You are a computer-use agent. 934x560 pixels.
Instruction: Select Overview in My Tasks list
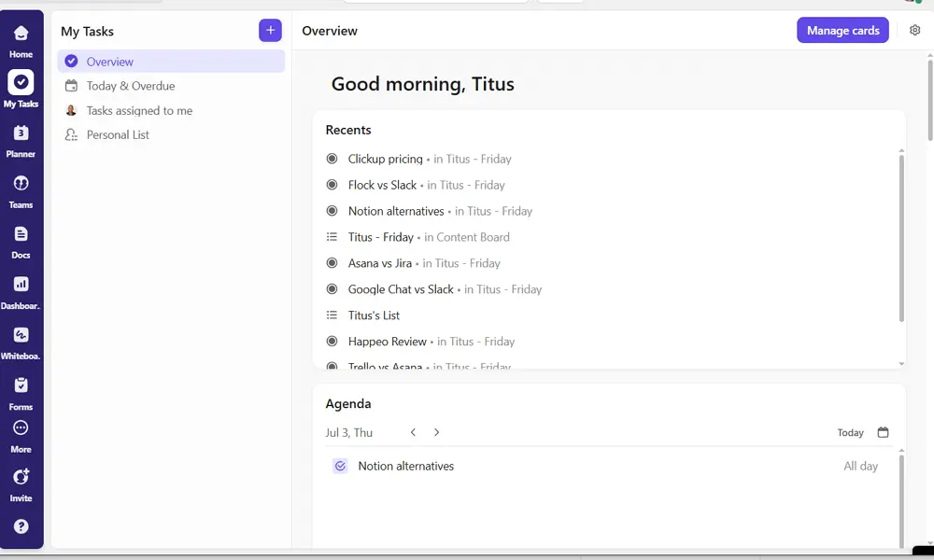171,62
